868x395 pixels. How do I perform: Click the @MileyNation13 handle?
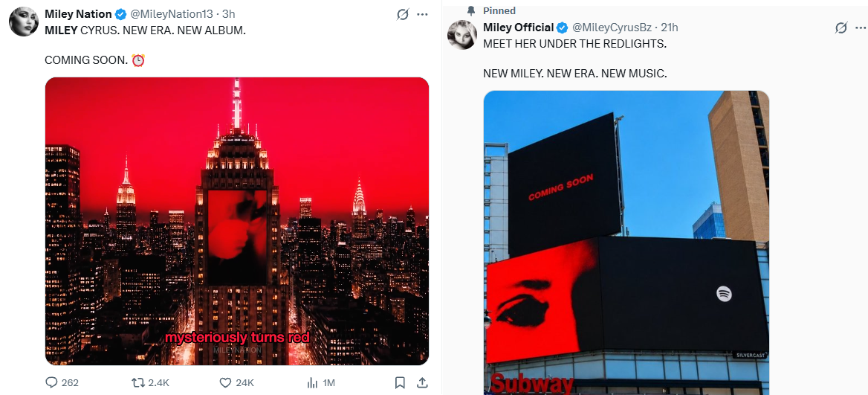171,14
